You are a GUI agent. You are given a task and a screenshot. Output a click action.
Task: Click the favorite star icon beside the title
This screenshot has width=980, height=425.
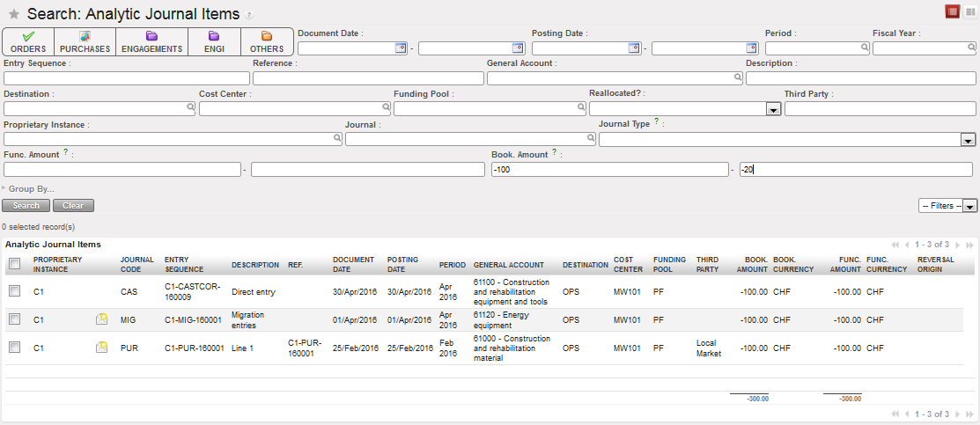(x=13, y=15)
